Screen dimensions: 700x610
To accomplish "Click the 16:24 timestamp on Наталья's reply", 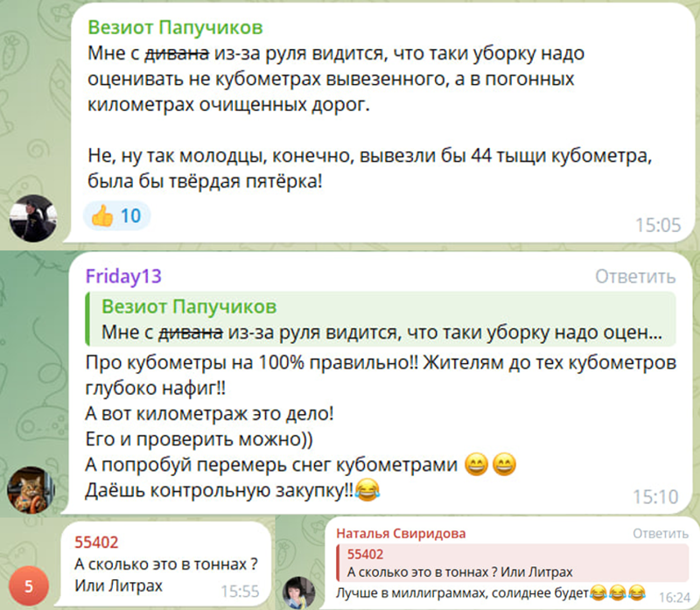I will 675,598.
